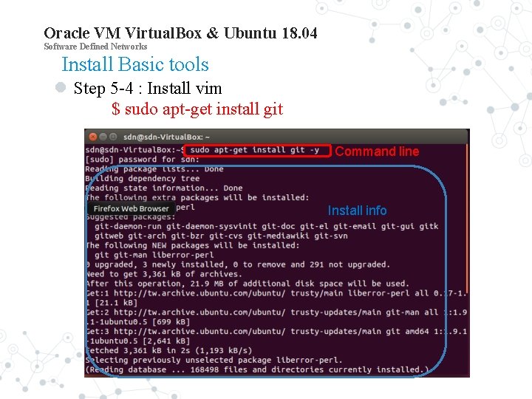Click the Get:3 archive URL for git amd64

[x=199, y=331]
